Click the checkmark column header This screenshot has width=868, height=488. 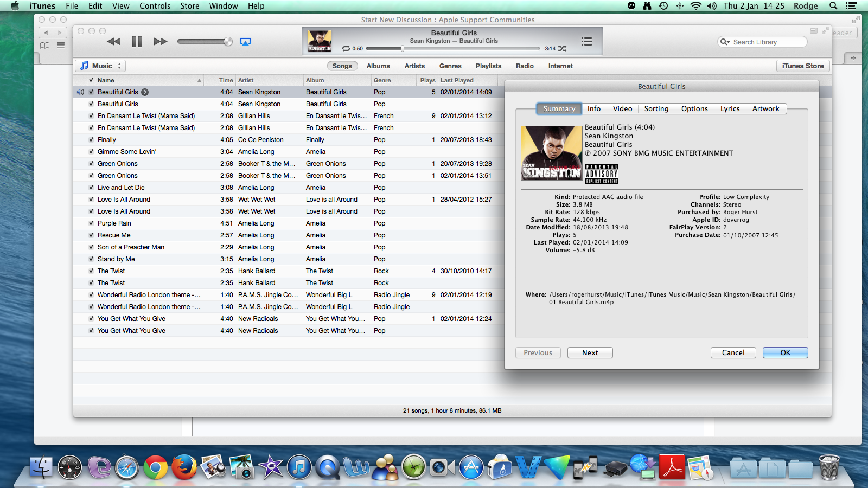[91, 80]
